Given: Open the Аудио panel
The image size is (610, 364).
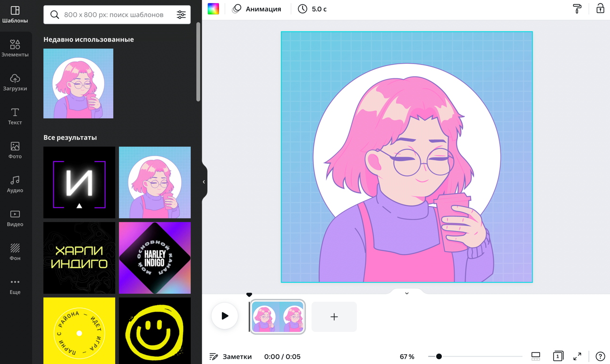Looking at the screenshot, I should (x=15, y=184).
